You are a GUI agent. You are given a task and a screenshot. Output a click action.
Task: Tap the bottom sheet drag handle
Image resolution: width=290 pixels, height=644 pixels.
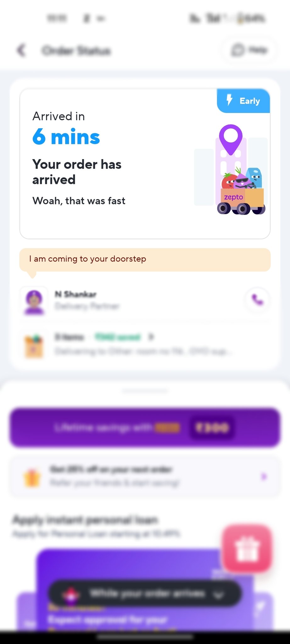[145, 391]
